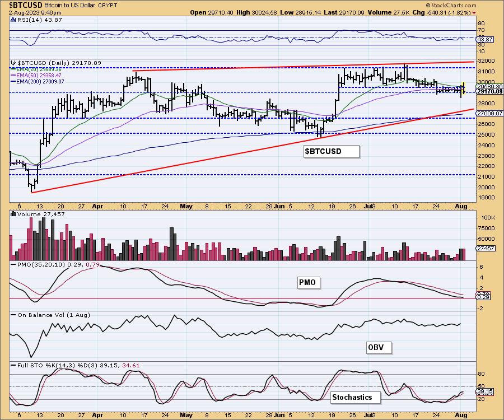The width and height of the screenshot is (504, 420).
Task: Click the chart-type icon beside $BTCUSD (Daily)
Action: tap(13, 63)
